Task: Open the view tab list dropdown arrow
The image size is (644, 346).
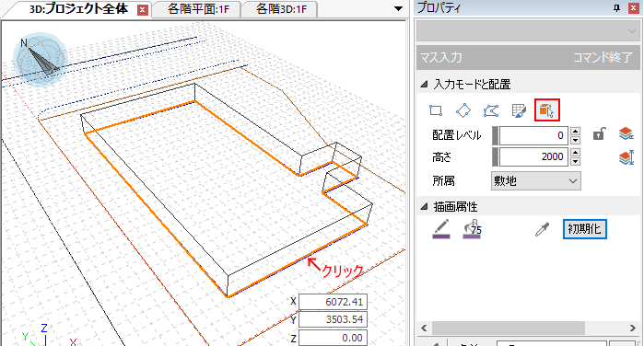Action: point(398,8)
